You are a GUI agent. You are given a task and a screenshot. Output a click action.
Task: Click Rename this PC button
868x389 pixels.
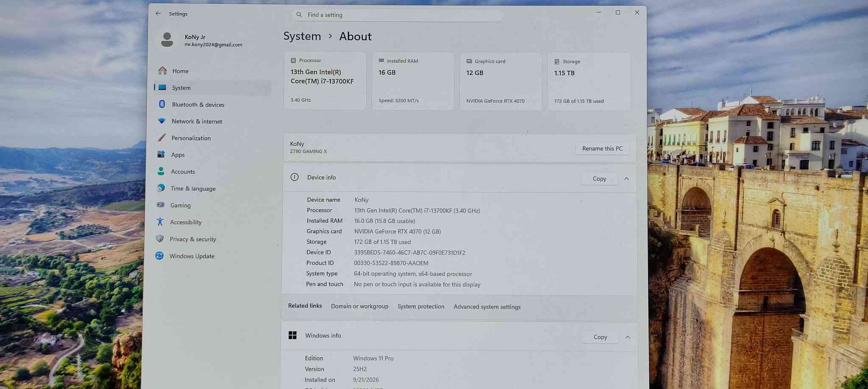coord(602,148)
